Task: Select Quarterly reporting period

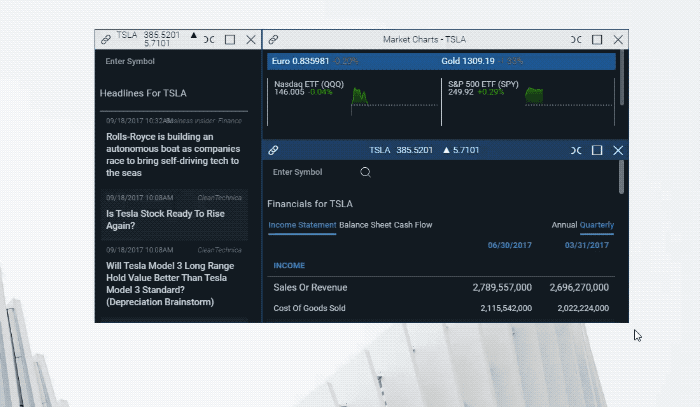Action: coord(597,225)
